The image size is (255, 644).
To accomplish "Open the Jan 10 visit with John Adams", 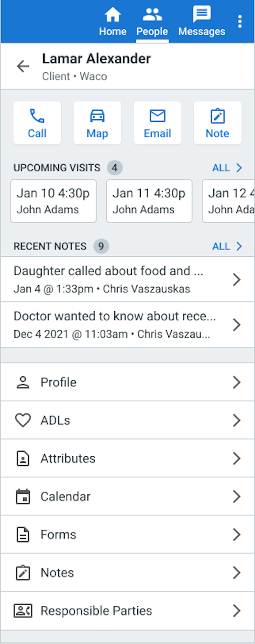I will pyautogui.click(x=53, y=200).
